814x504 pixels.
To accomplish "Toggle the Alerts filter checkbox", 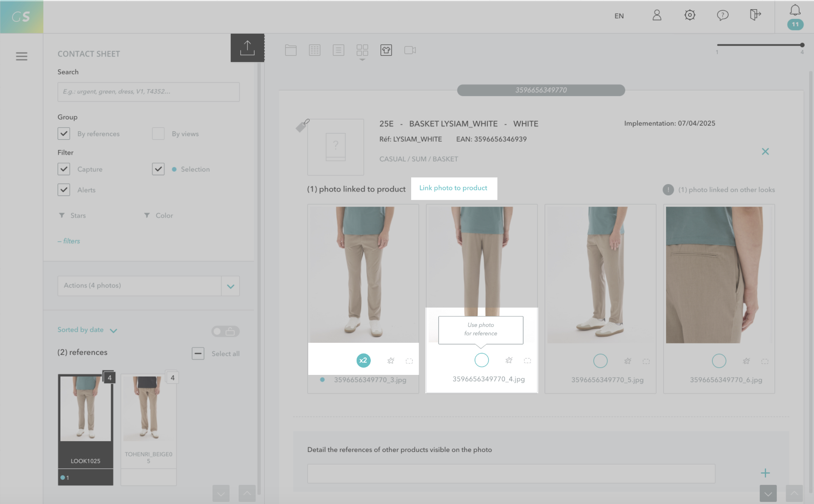I will point(64,190).
